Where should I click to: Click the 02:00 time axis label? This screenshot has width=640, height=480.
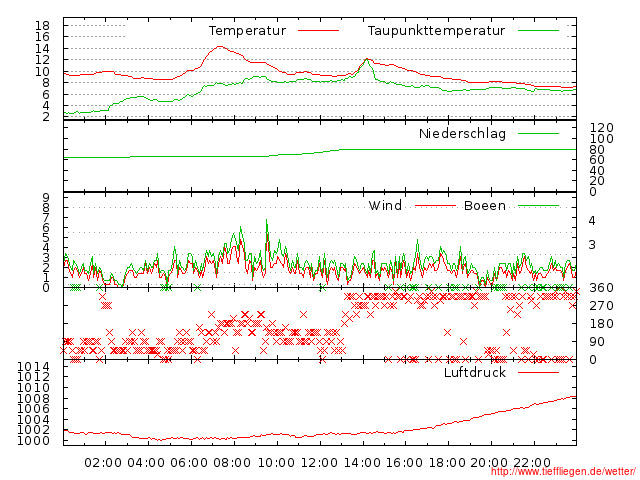[103, 463]
